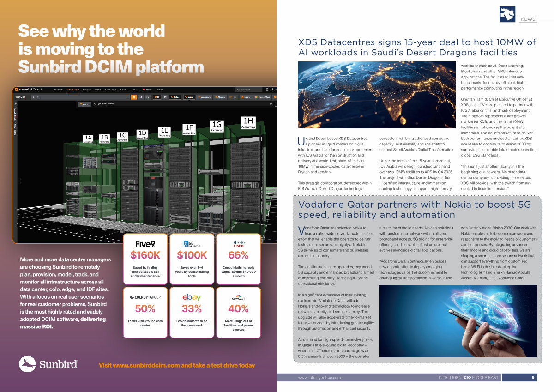Select rack label 1C Accounting
Viewport: 554px width, 392px height.
coord(122,136)
